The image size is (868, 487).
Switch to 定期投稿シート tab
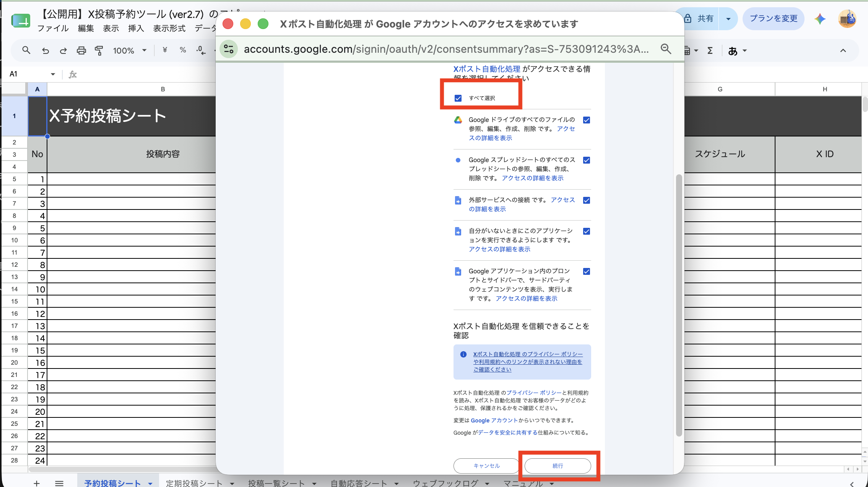pos(194,483)
